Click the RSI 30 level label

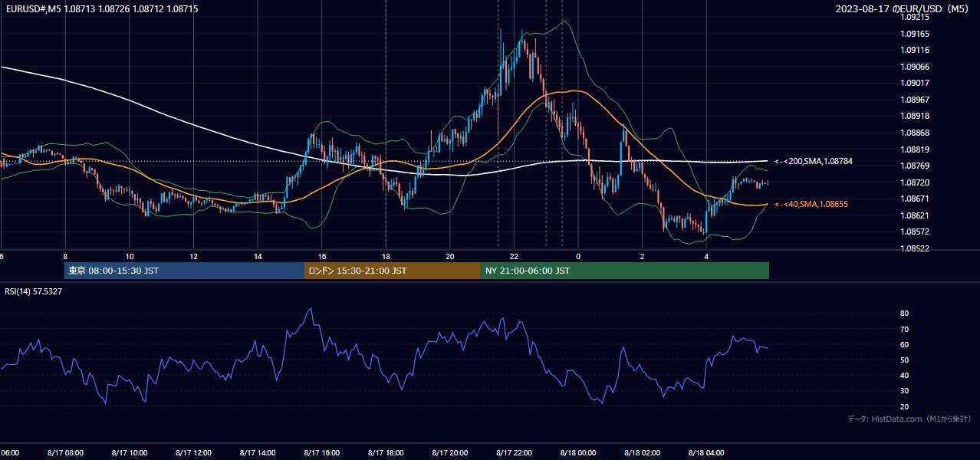pyautogui.click(x=904, y=390)
